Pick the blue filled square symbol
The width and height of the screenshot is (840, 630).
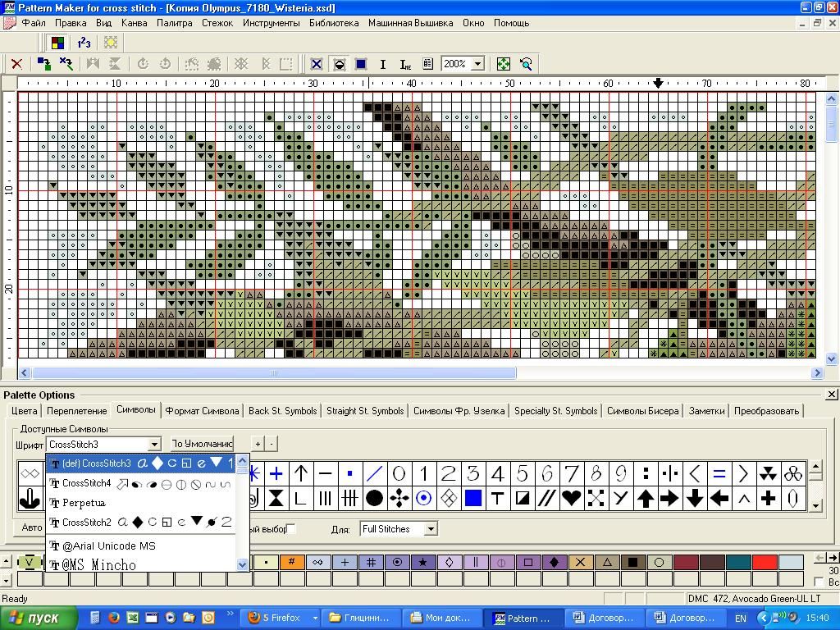click(472, 497)
